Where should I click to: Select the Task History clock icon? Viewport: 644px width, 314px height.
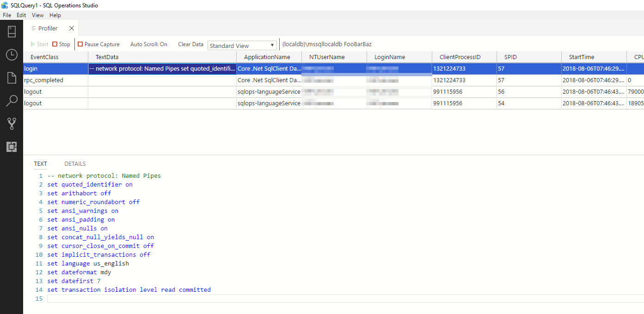click(x=12, y=54)
